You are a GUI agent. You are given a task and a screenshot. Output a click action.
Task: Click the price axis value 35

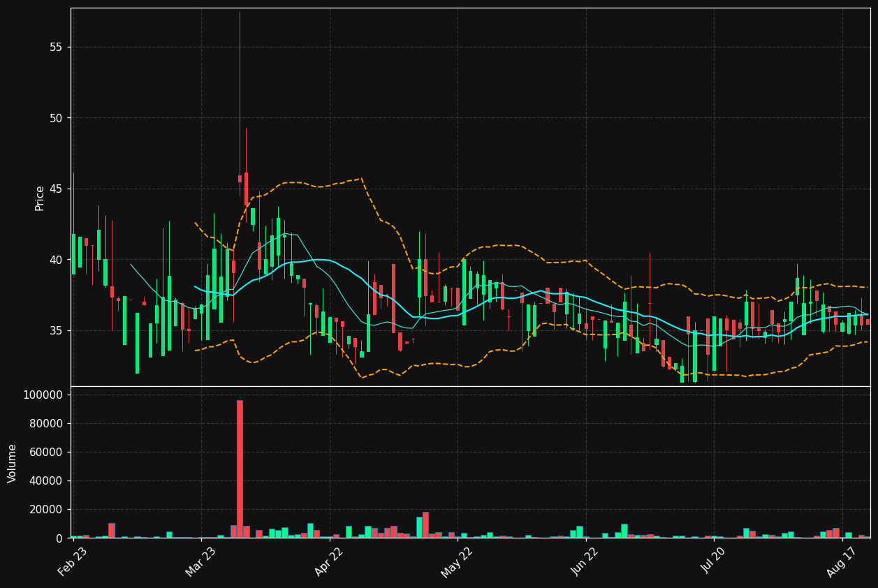pyautogui.click(x=56, y=330)
